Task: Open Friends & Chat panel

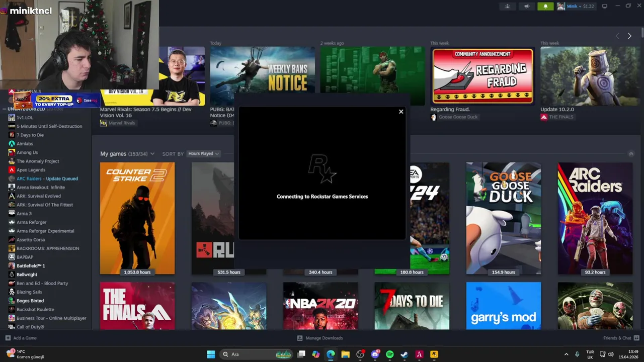Action: pos(621,338)
